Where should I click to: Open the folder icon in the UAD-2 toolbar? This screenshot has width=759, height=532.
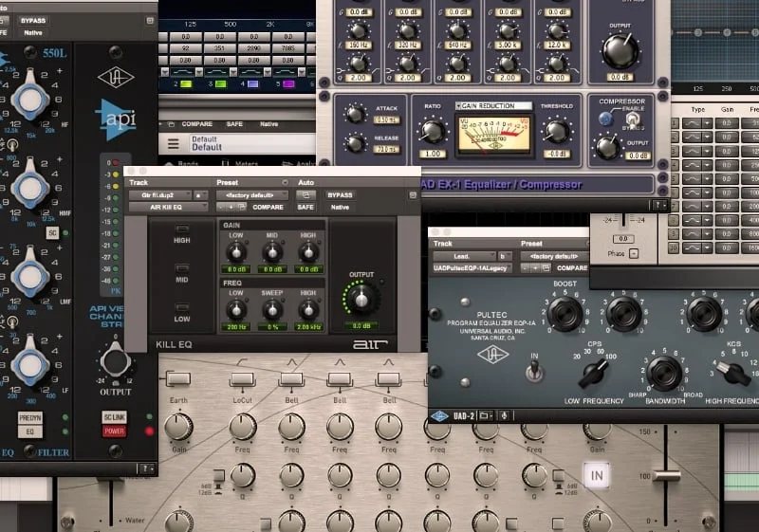(485, 416)
